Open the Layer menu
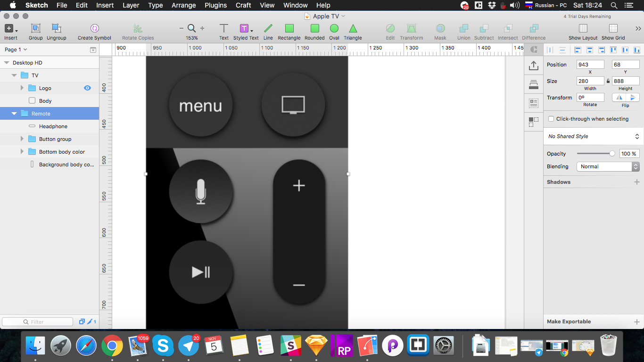 pyautogui.click(x=131, y=5)
